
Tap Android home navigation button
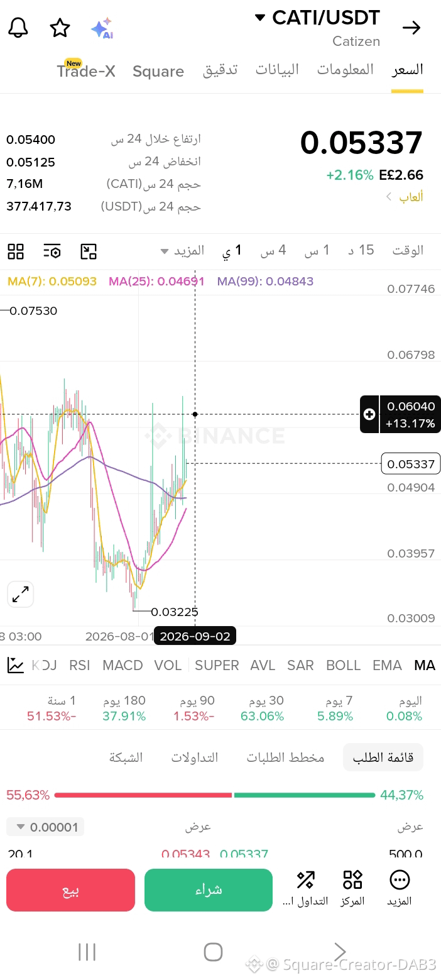[213, 952]
